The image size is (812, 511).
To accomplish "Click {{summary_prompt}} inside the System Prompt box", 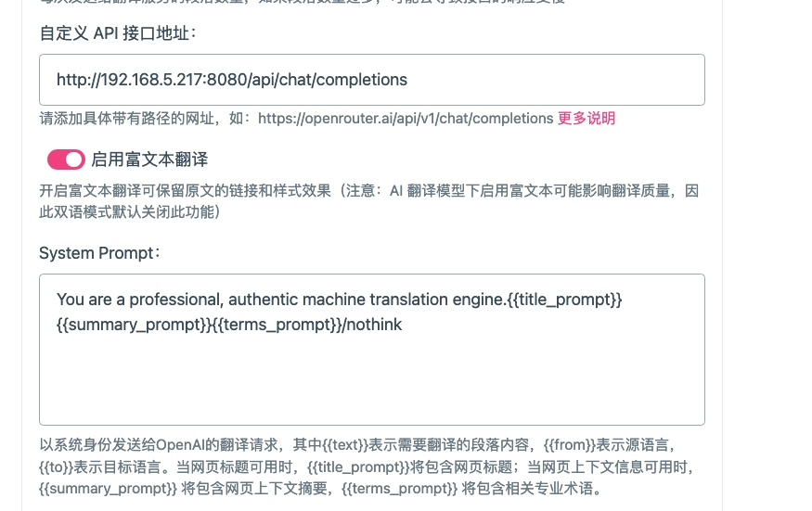I will (135, 325).
